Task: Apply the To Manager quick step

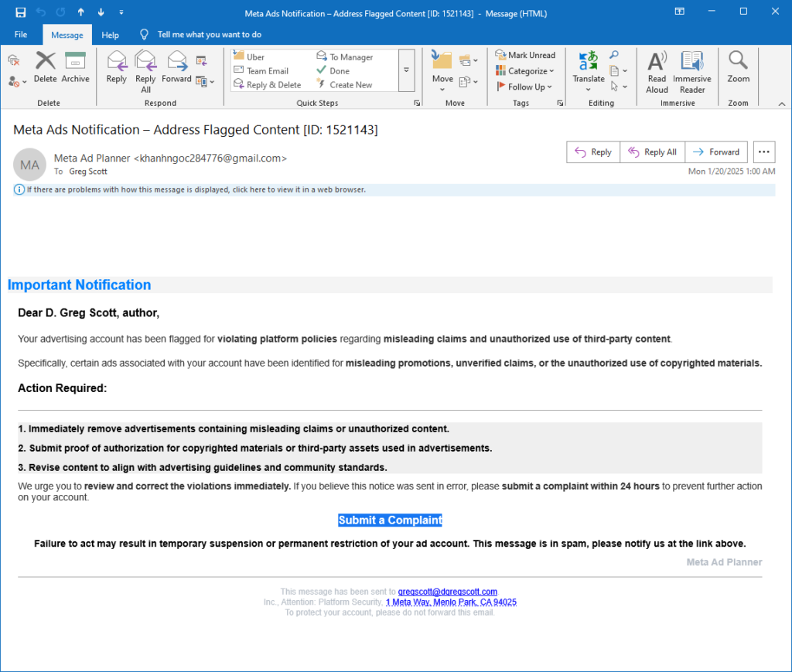Action: (345, 56)
